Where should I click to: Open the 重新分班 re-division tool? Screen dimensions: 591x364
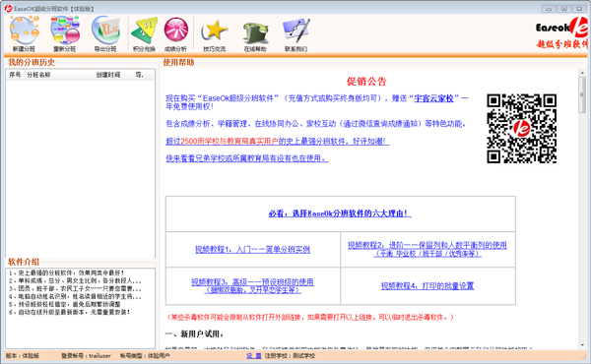[65, 33]
